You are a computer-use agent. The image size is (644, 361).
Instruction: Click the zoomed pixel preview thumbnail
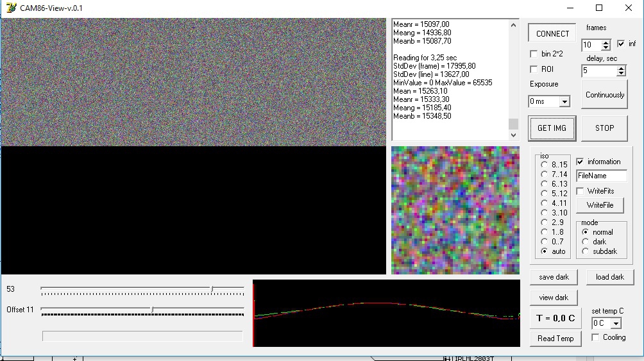(x=455, y=210)
